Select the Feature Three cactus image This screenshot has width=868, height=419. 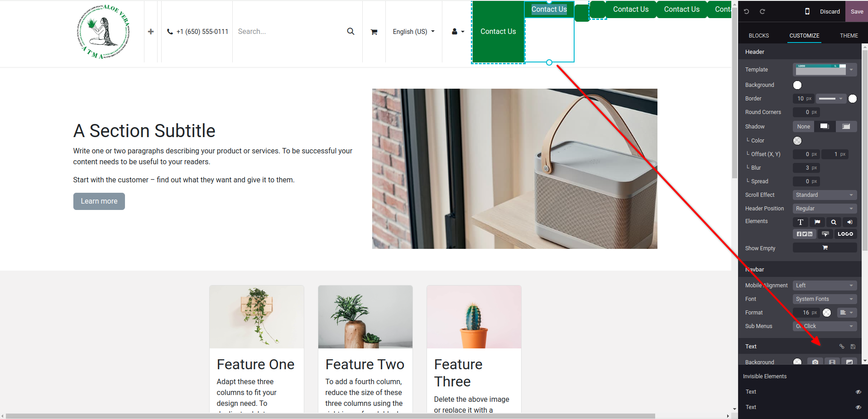(x=474, y=317)
